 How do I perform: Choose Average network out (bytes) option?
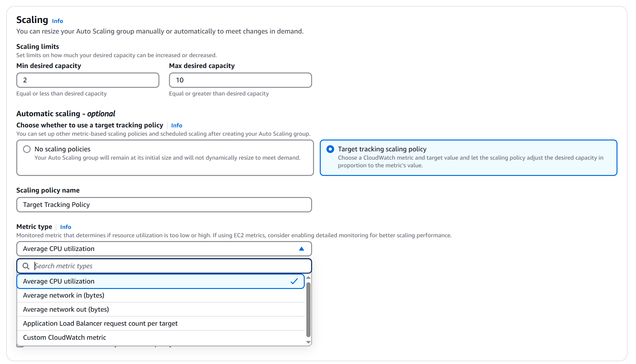(x=66, y=309)
